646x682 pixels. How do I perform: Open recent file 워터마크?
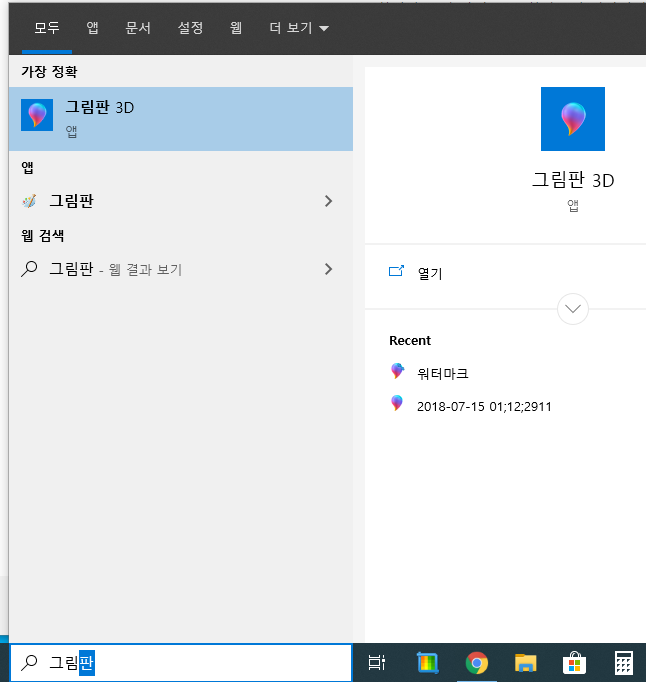coord(442,374)
